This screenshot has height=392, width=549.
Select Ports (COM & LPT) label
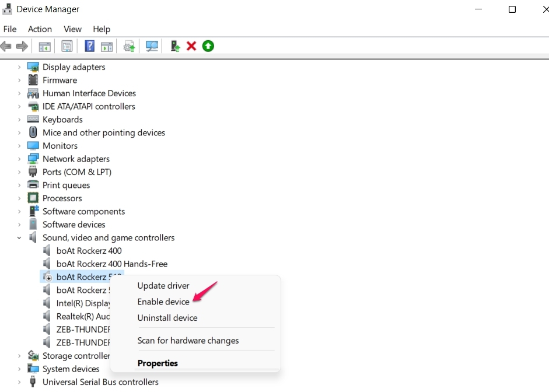click(77, 172)
